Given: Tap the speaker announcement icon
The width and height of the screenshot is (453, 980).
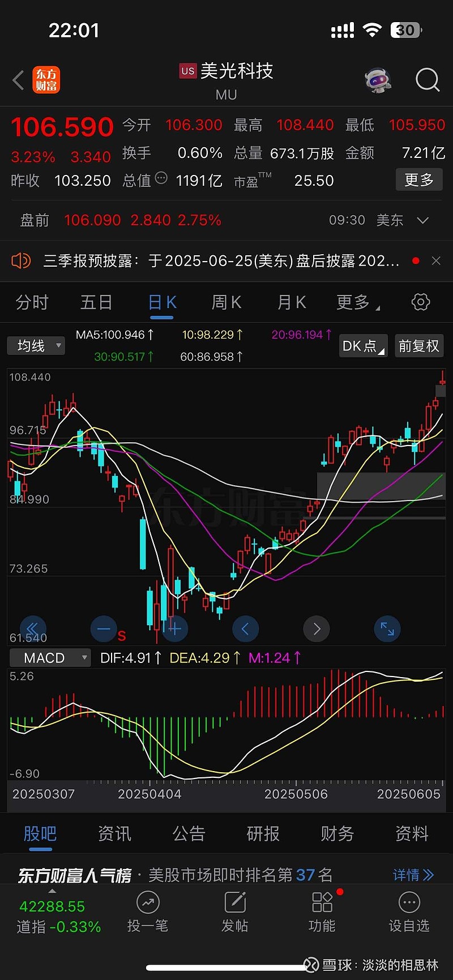Looking at the screenshot, I should [x=21, y=261].
